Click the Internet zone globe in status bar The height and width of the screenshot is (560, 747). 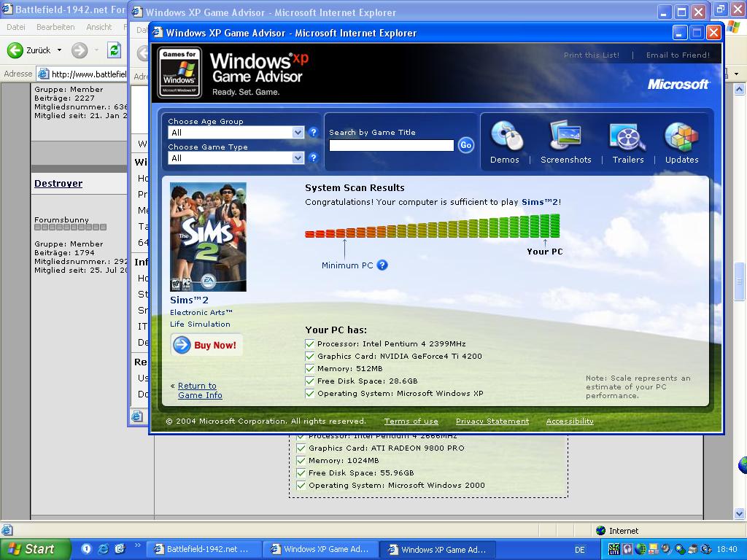601,531
